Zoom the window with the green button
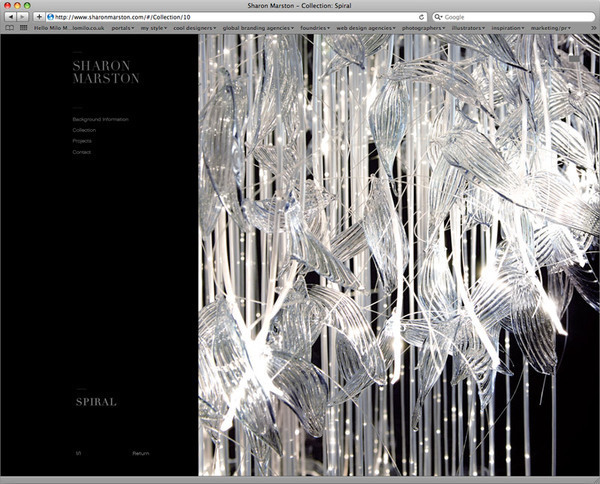Viewport: 600px width, 484px height. point(27,5)
